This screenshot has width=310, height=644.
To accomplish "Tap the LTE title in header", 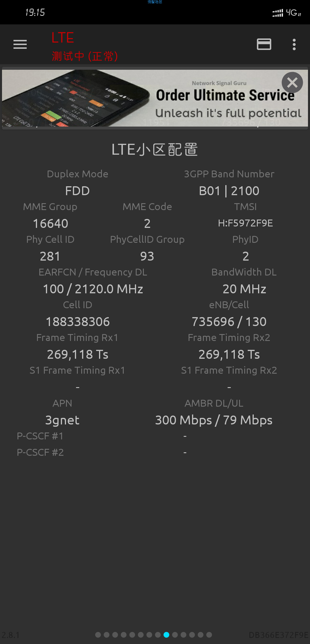I will pyautogui.click(x=63, y=38).
